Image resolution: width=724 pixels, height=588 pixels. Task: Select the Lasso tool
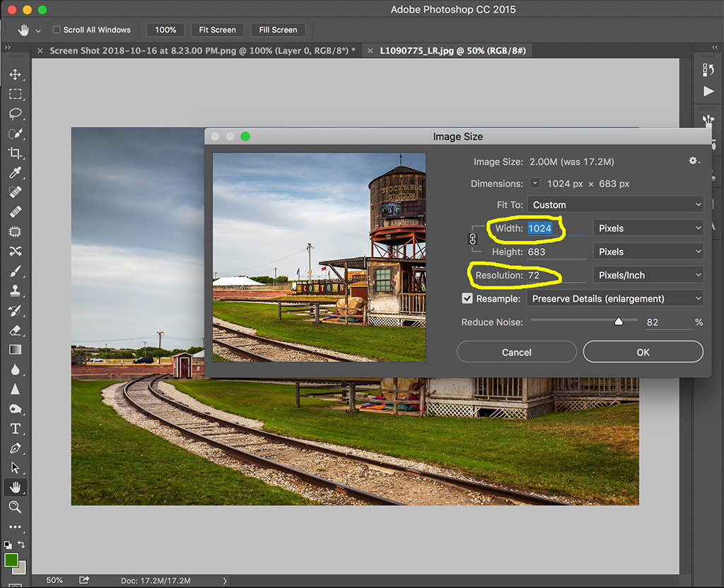point(15,114)
